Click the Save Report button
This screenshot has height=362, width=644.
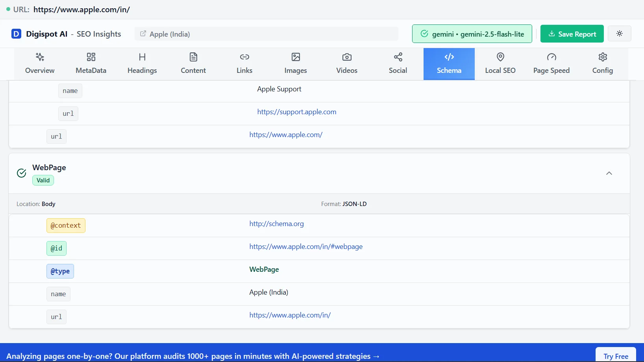point(572,33)
